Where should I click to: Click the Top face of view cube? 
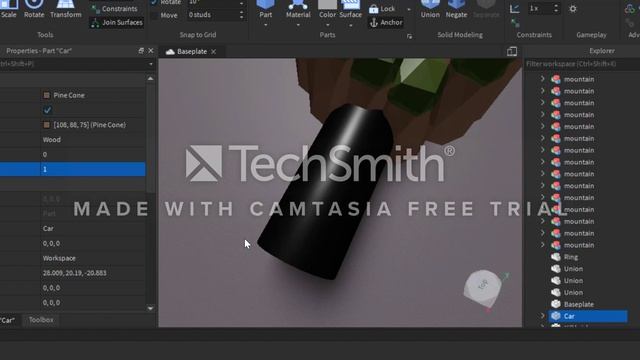[482, 285]
